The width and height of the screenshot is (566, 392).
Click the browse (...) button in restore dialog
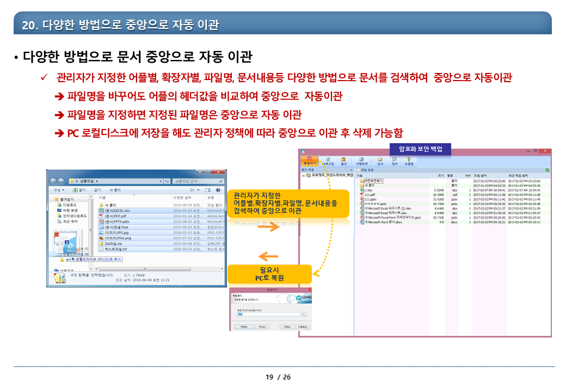(305, 314)
